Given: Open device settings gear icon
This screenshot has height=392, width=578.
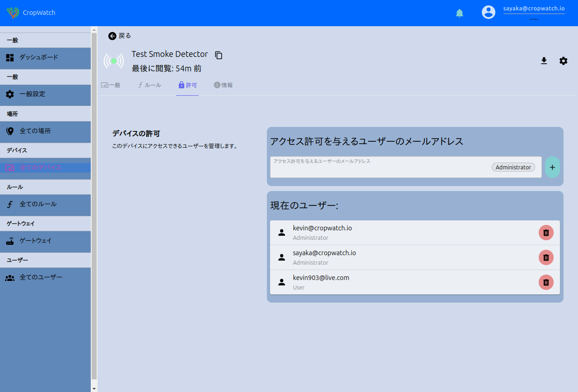Looking at the screenshot, I should pos(563,61).
